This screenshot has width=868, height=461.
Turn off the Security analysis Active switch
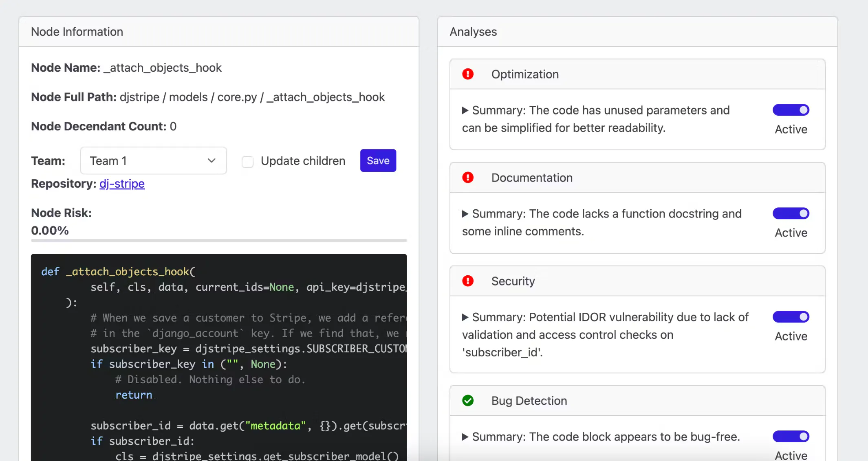pyautogui.click(x=791, y=317)
